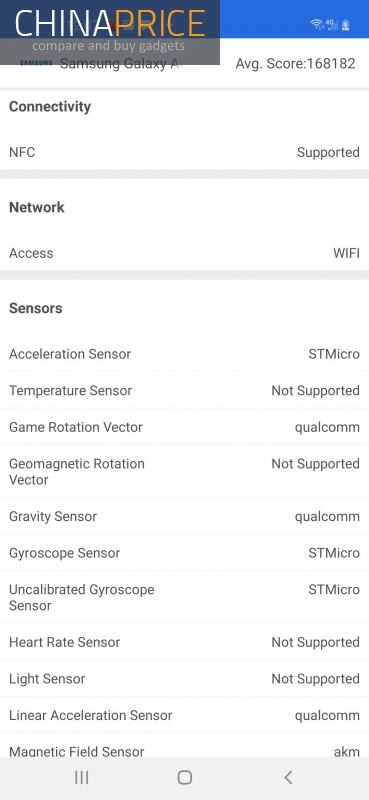Tap the Uncalibrated Gyroscope Sensor row
The height and width of the screenshot is (800, 369).
point(184,597)
